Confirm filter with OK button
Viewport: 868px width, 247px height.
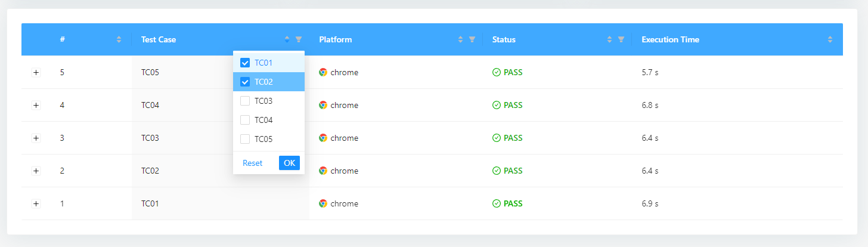click(x=289, y=163)
